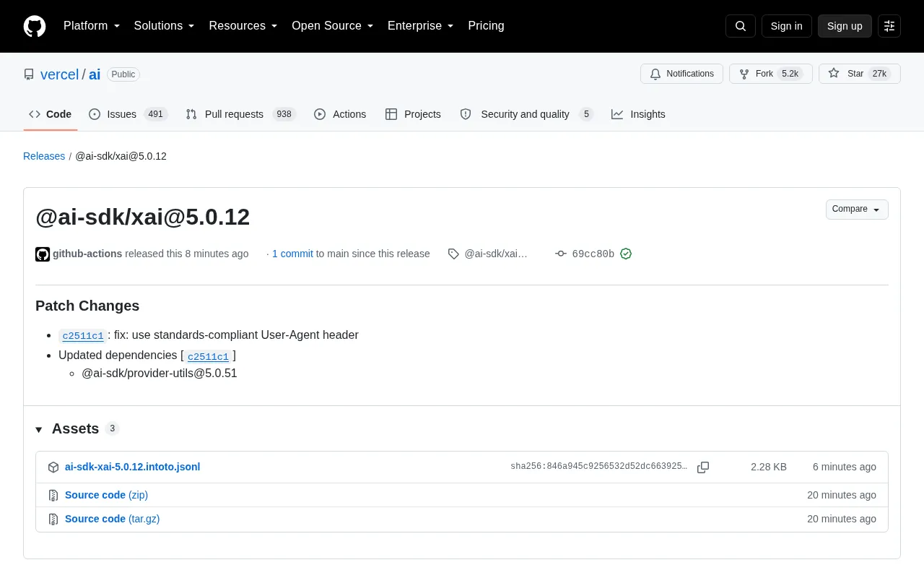
Task: Go to GitHub homepage via Octocat logo
Action: (35, 26)
